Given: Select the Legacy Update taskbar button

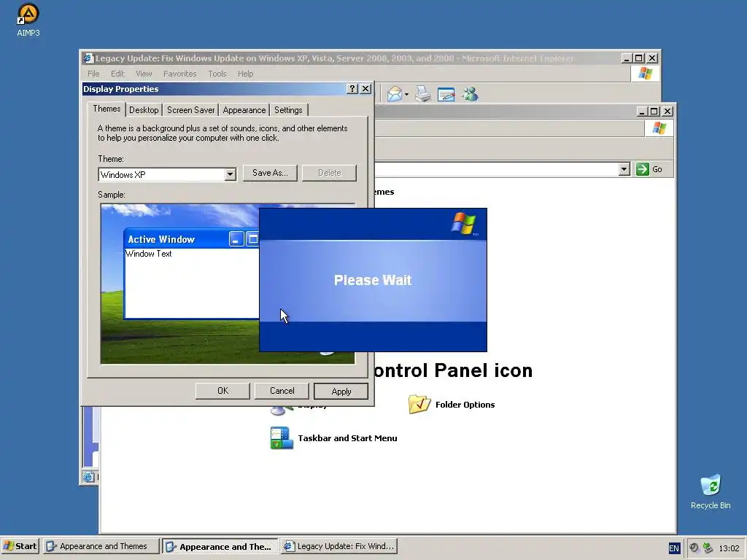Looking at the screenshot, I should click(x=339, y=546).
